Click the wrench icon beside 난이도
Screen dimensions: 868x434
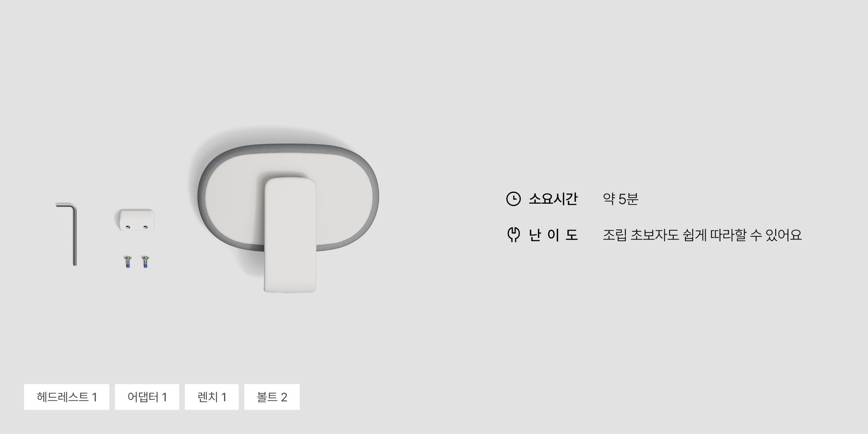click(x=513, y=235)
